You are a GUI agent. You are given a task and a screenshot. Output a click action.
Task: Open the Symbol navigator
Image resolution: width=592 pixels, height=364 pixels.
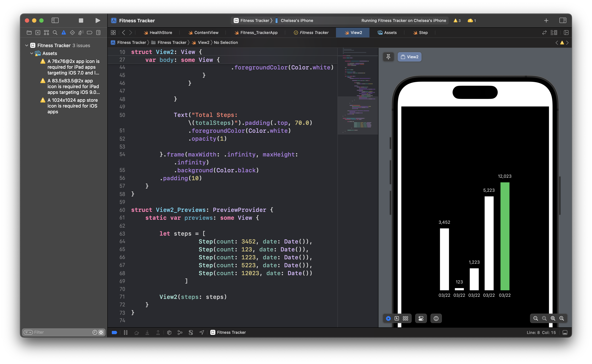[46, 33]
